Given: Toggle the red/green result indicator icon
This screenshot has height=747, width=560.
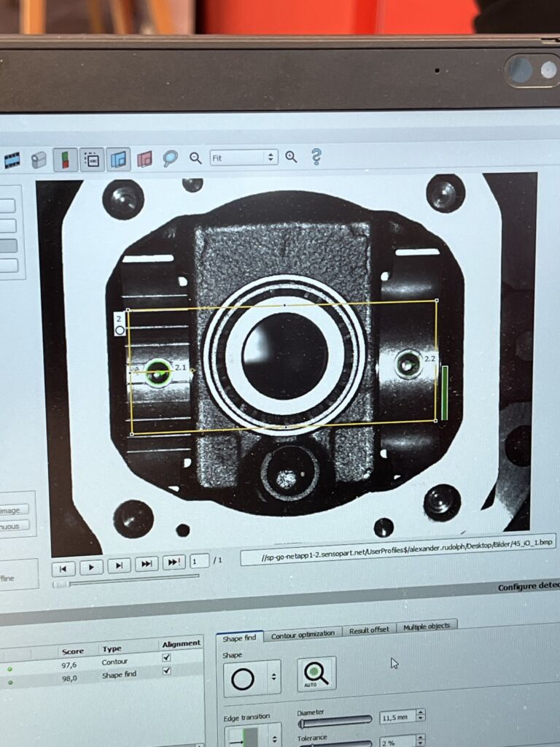Looking at the screenshot, I should coord(66,159).
